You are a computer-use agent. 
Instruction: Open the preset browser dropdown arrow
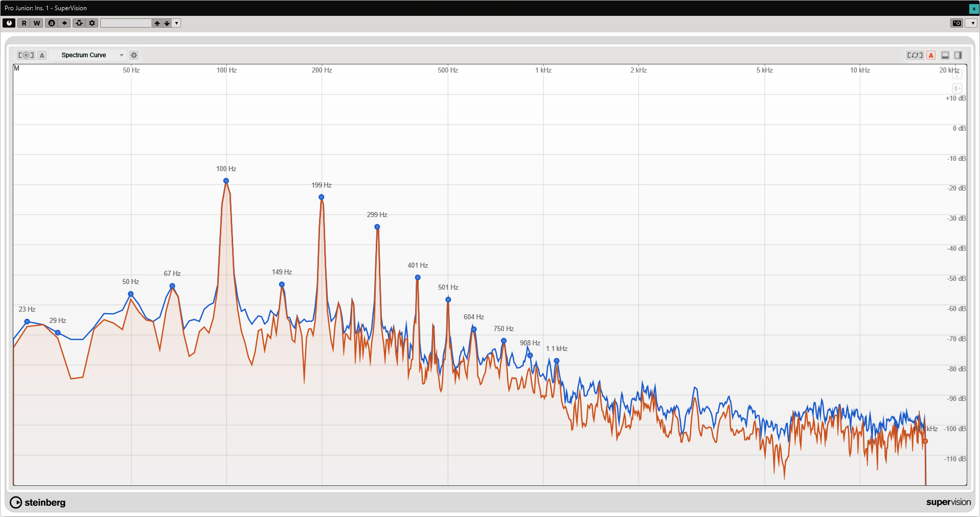176,23
